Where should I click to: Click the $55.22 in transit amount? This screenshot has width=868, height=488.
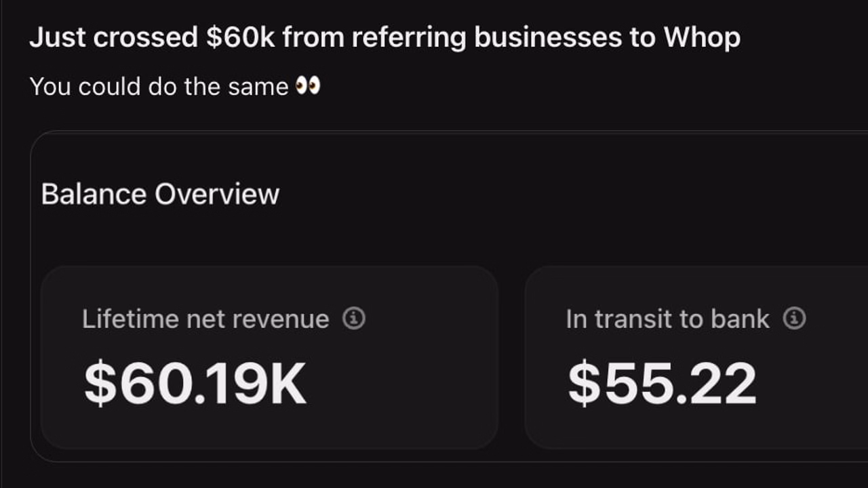tap(662, 384)
